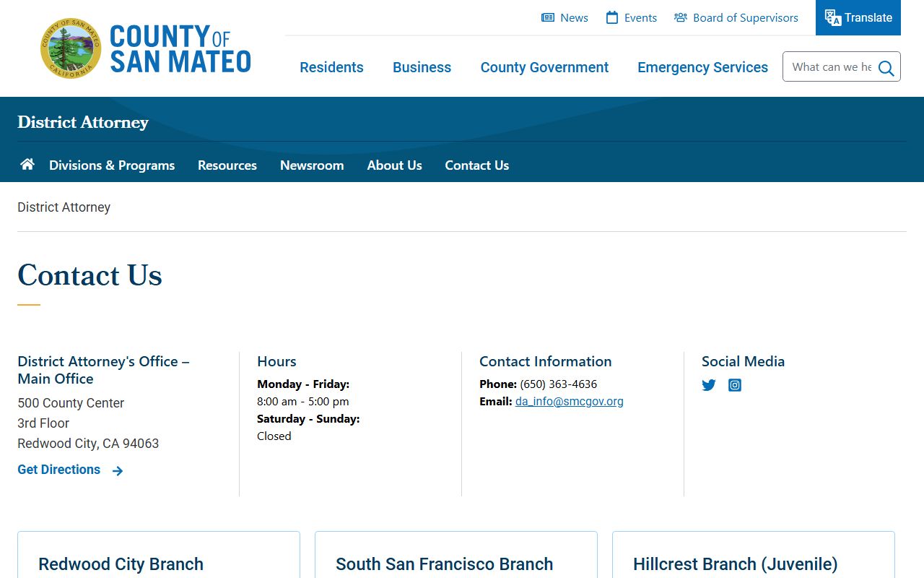Click the '500 County Center' address line
Image resolution: width=924 pixels, height=578 pixels.
[71, 403]
